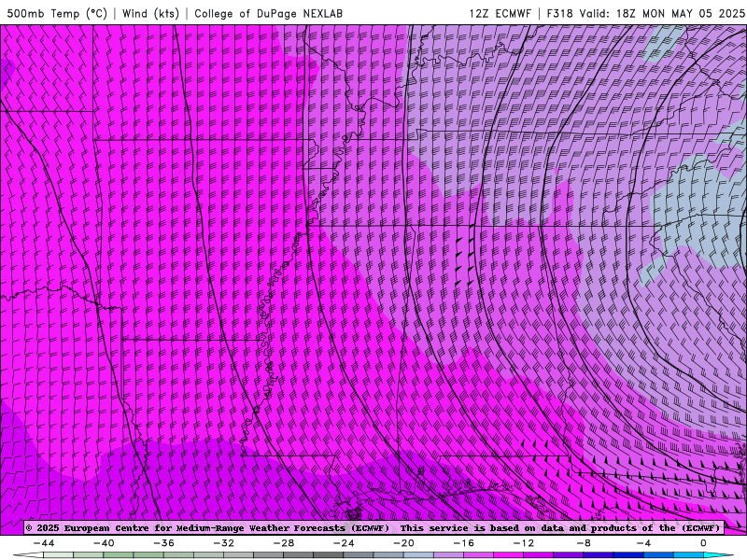Screen dimensions: 747x560
Task: Click the -16 colorbar label
Action: point(464,543)
